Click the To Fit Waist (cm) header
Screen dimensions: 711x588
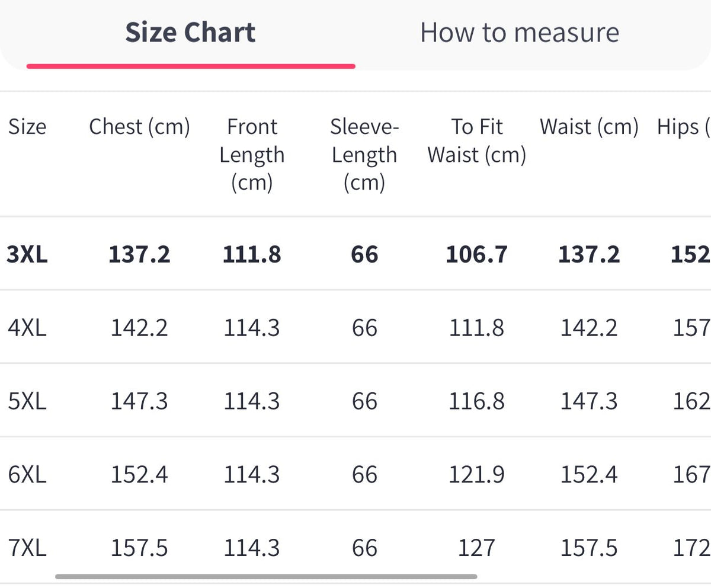pos(477,140)
